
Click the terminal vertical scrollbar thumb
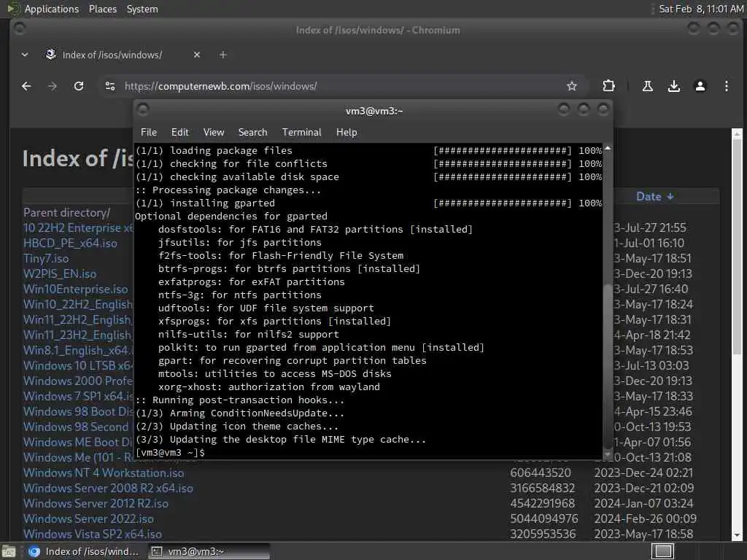pyautogui.click(x=608, y=365)
